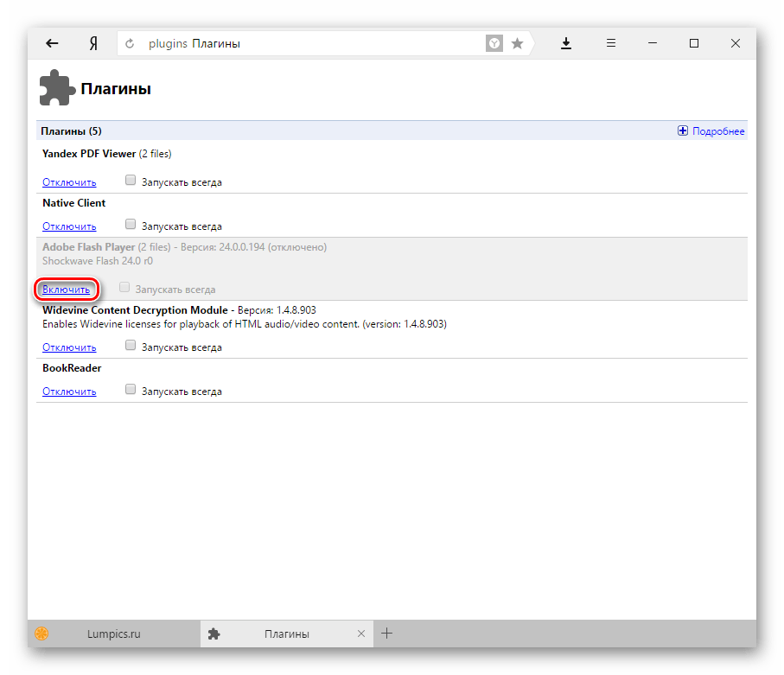Click the back arrow navigation icon
Viewport: 784px width, 675px height.
52,43
